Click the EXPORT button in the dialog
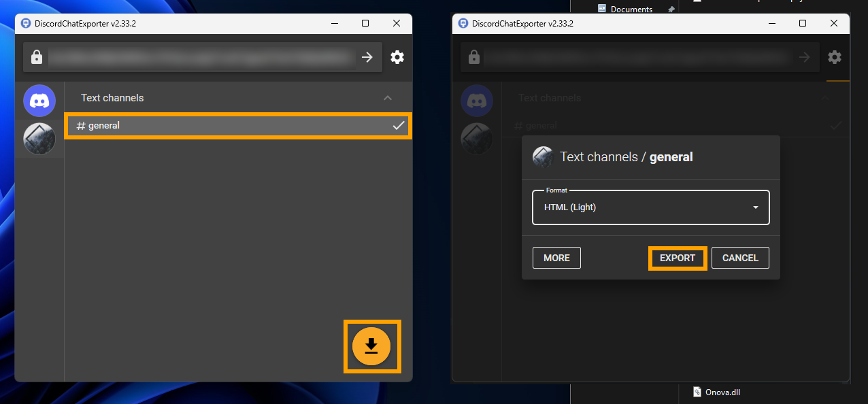868x404 pixels. tap(678, 258)
